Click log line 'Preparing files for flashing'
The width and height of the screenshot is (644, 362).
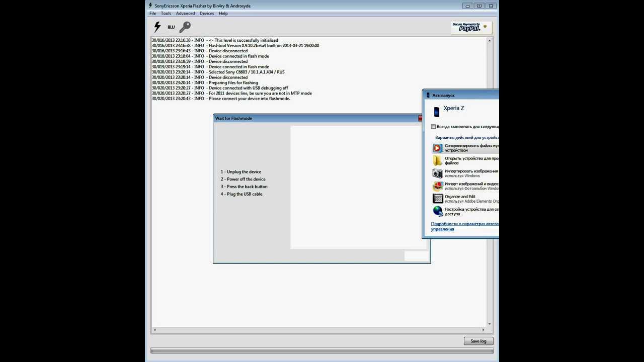205,83
